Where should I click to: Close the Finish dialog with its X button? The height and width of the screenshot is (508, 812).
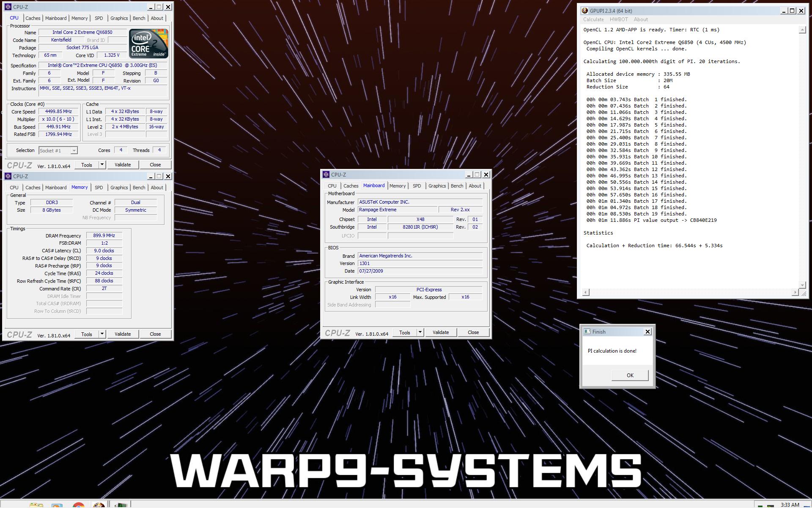[x=647, y=331]
